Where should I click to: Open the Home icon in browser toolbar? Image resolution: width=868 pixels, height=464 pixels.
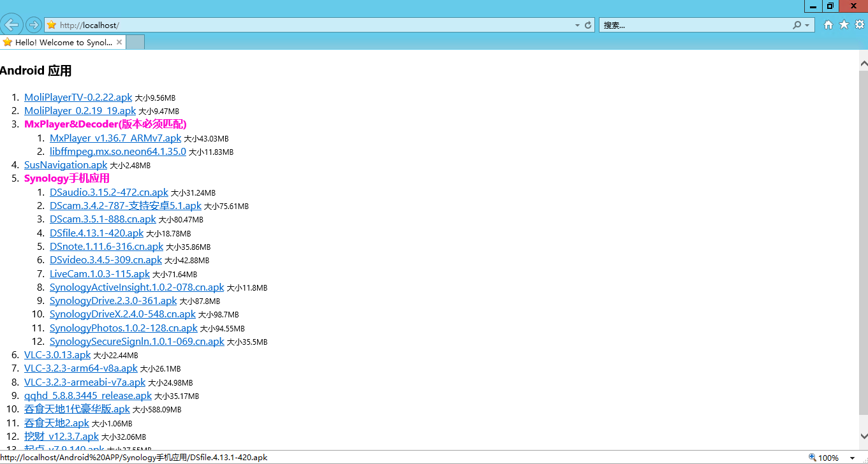click(x=828, y=25)
